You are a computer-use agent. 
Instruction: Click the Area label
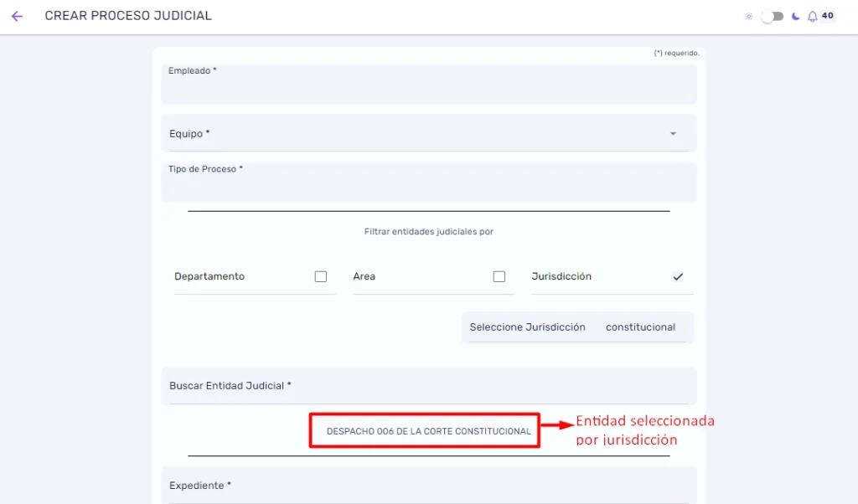[364, 276]
